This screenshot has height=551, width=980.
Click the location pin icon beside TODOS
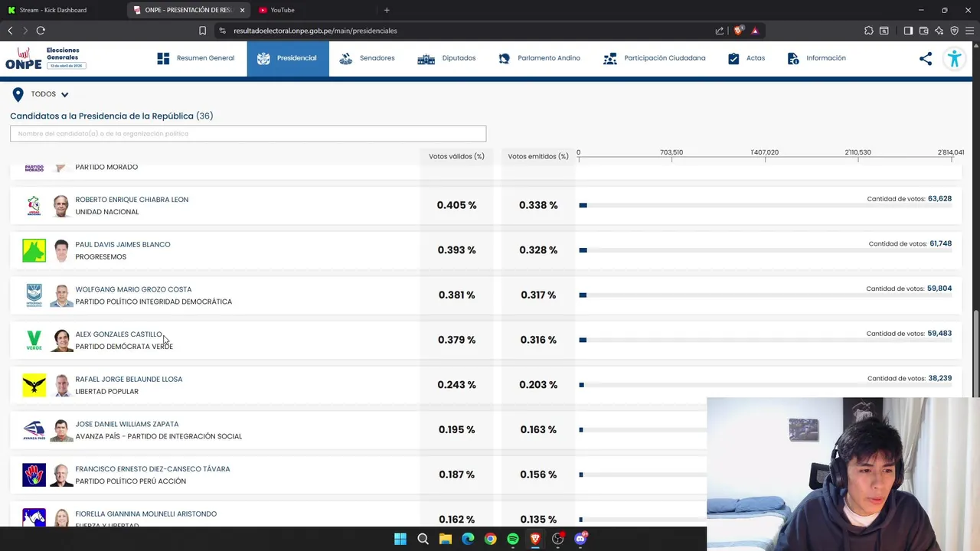18,94
